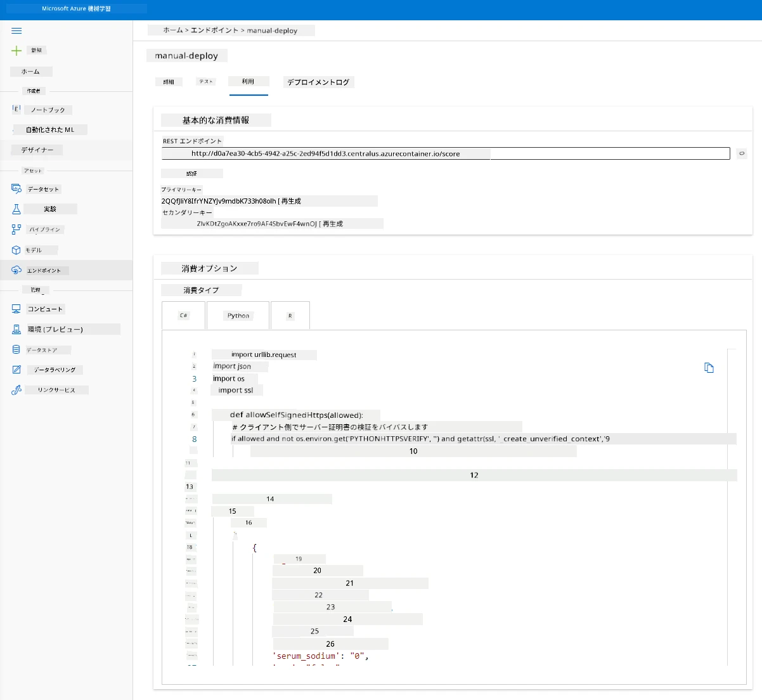Viewport: 762px width, 700px height.
Task: Copy the Python code snippet
Action: [x=709, y=368]
